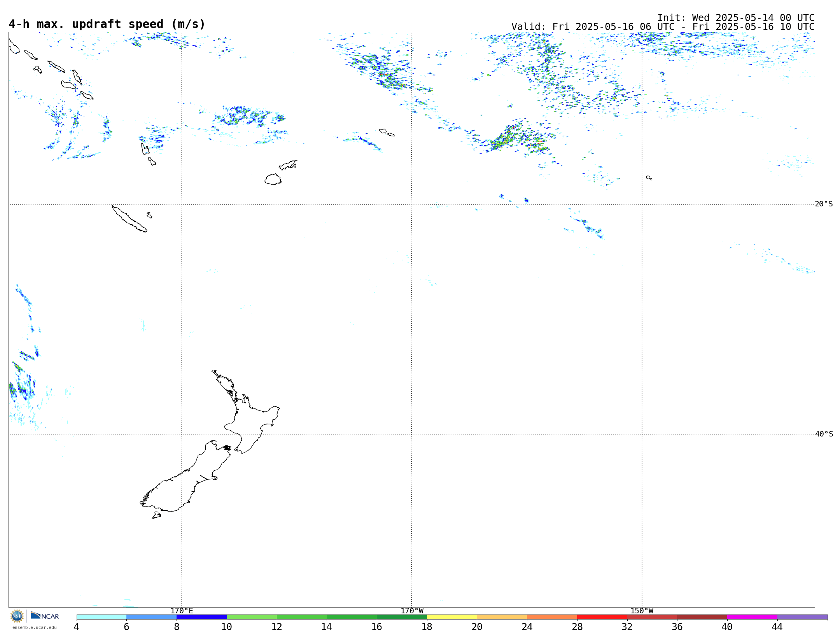This screenshot has width=840, height=632.
Task: Pick the bright red 28–32 color segment
Action: point(602,617)
